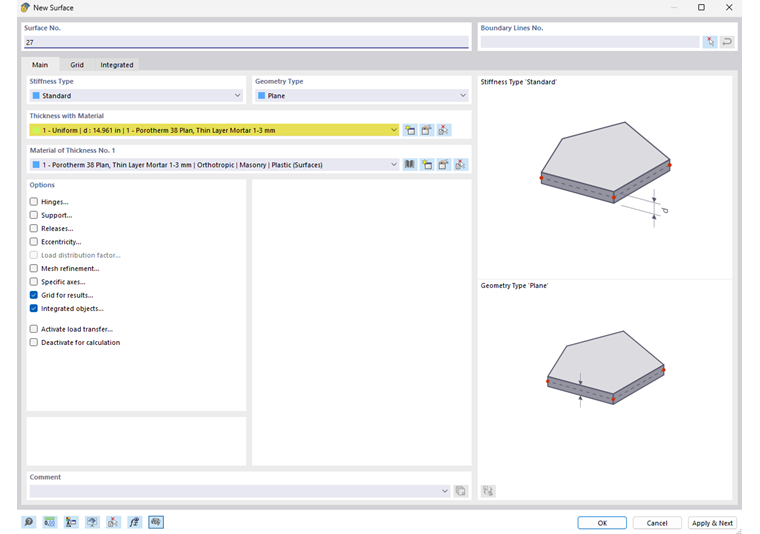This screenshot has height=534, width=760.
Task: Click pick thickness from model icon
Action: coord(443,130)
